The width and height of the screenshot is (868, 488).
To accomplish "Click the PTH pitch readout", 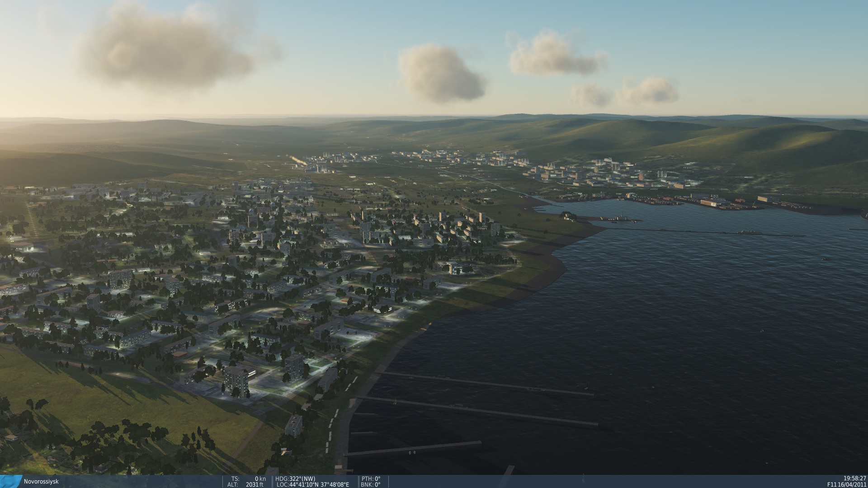I will click(371, 479).
